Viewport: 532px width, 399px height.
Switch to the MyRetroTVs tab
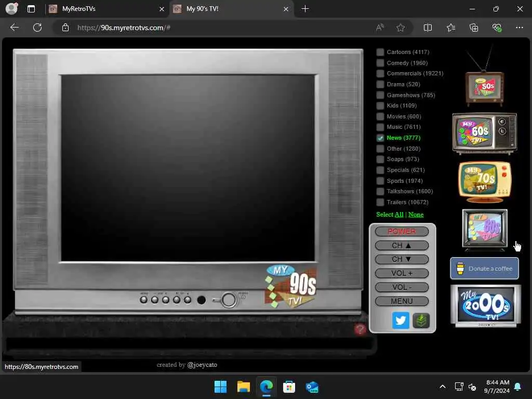107,9
